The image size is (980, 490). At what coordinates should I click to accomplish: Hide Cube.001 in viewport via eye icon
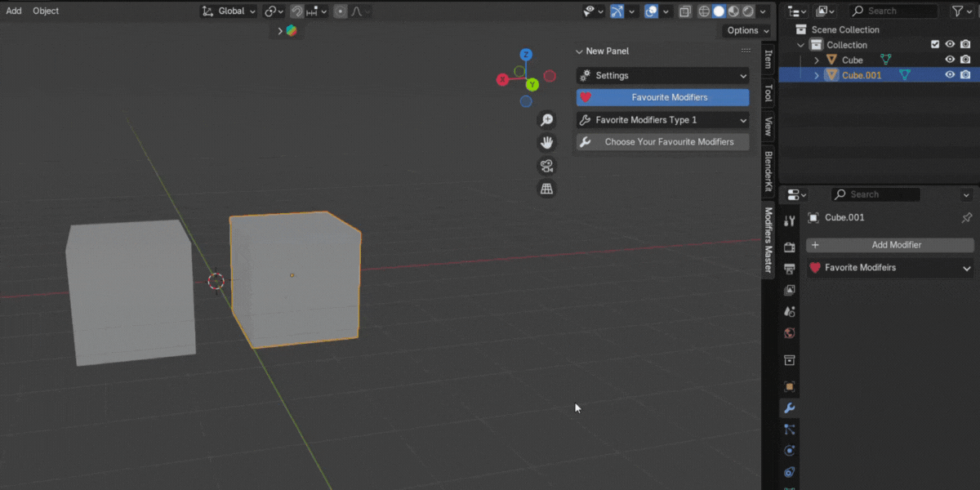click(x=950, y=75)
